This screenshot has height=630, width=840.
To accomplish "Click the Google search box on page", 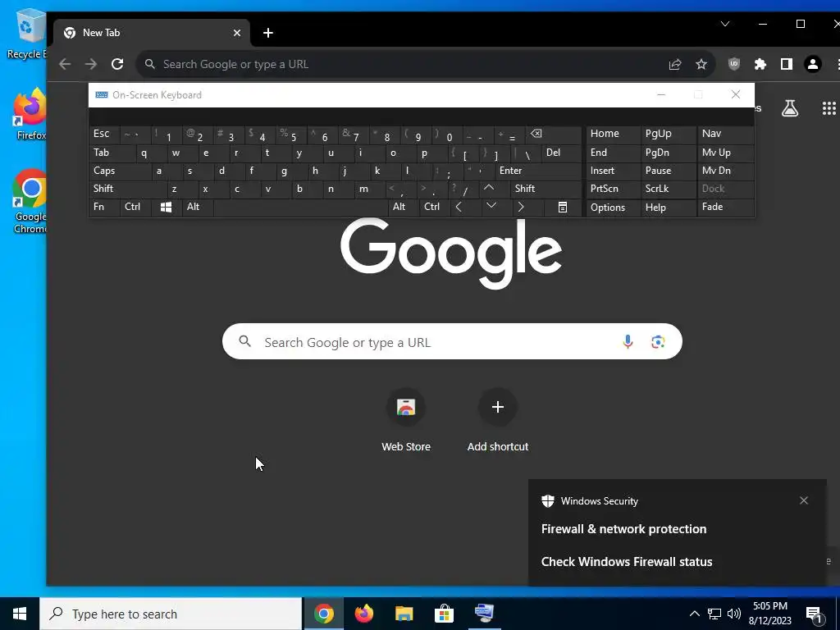I will pos(452,342).
